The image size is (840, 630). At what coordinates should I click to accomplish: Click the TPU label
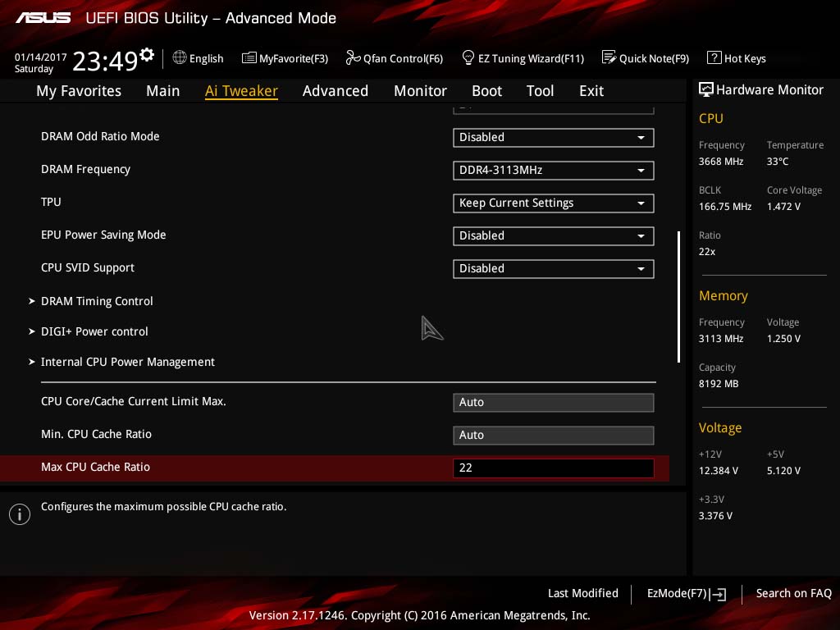click(51, 202)
